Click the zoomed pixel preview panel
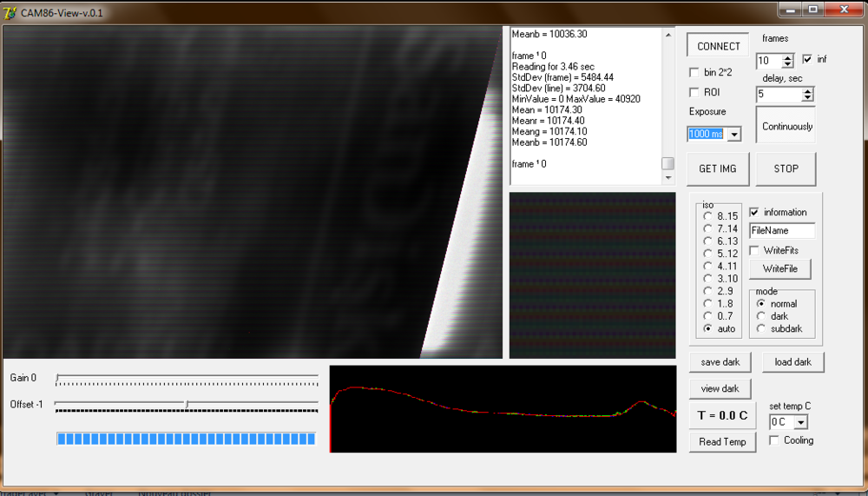 tap(592, 275)
